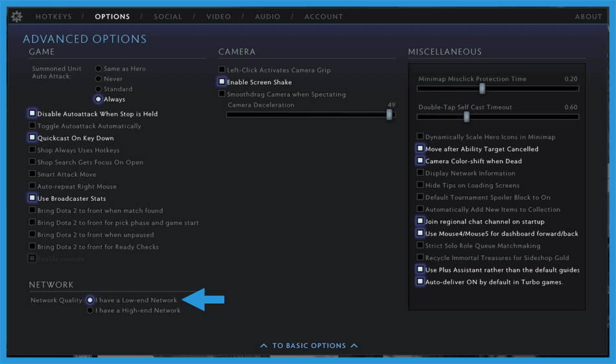This screenshot has width=616, height=364.
Task: Switch to the Account tab
Action: [x=324, y=16]
